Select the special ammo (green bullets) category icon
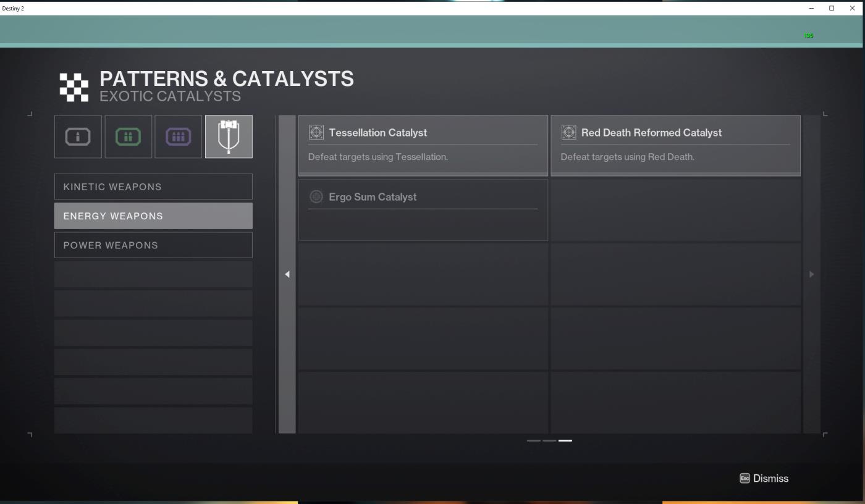The width and height of the screenshot is (865, 504). click(128, 136)
